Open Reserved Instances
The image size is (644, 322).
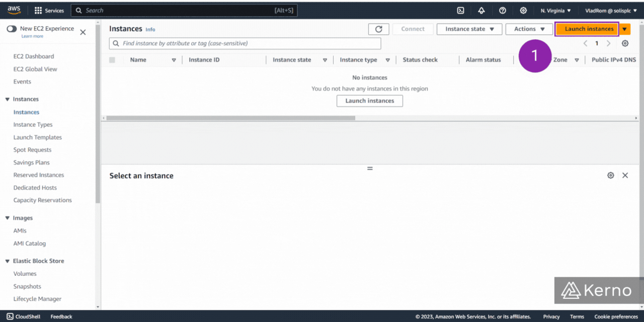[x=39, y=175]
